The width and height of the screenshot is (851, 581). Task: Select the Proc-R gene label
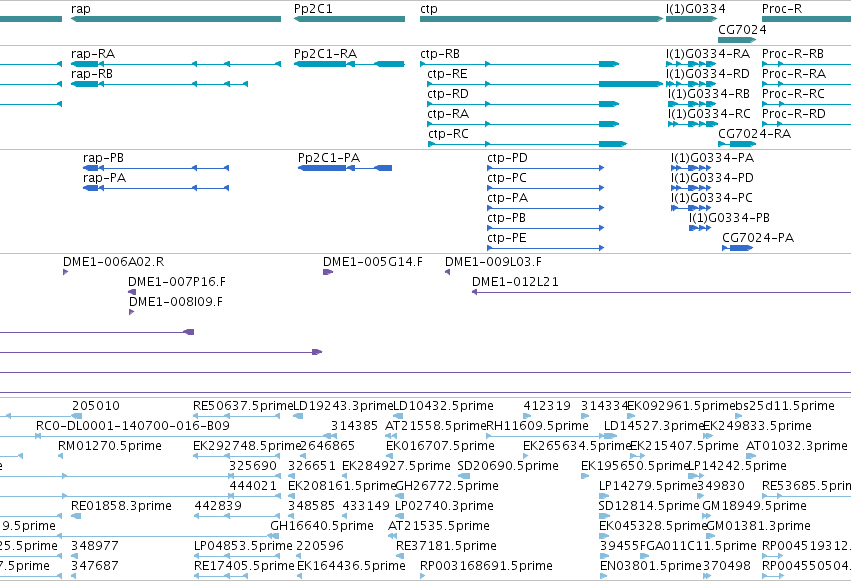[782, 9]
